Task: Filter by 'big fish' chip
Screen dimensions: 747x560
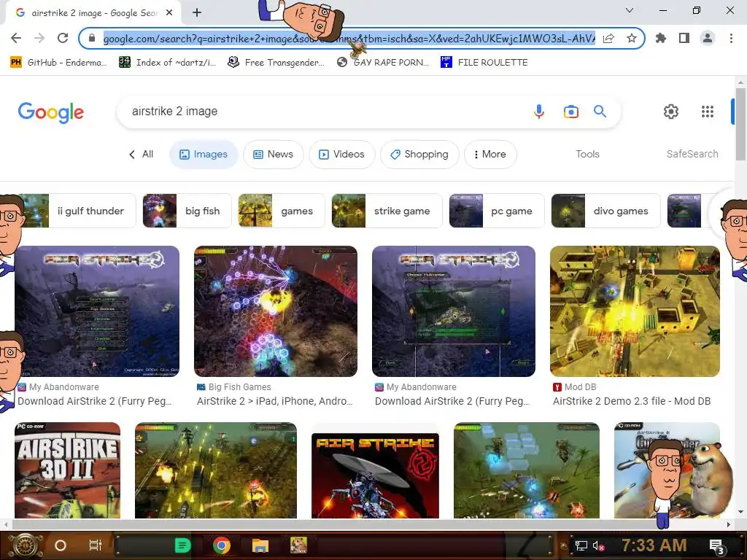Action: click(187, 211)
